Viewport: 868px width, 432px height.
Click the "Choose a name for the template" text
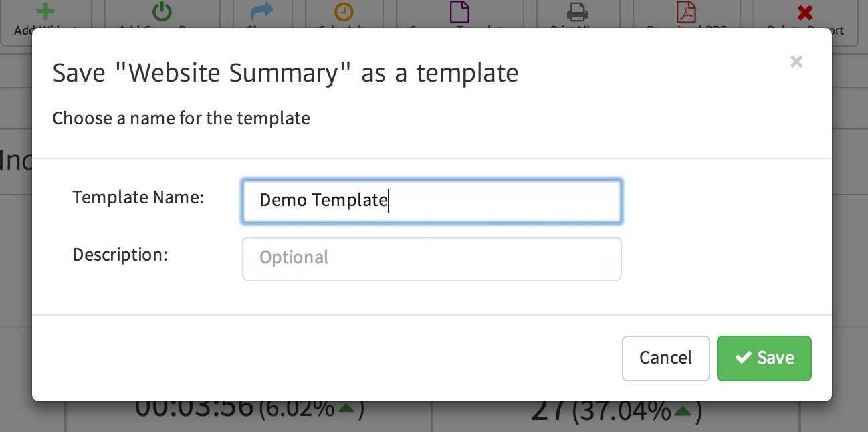point(181,119)
